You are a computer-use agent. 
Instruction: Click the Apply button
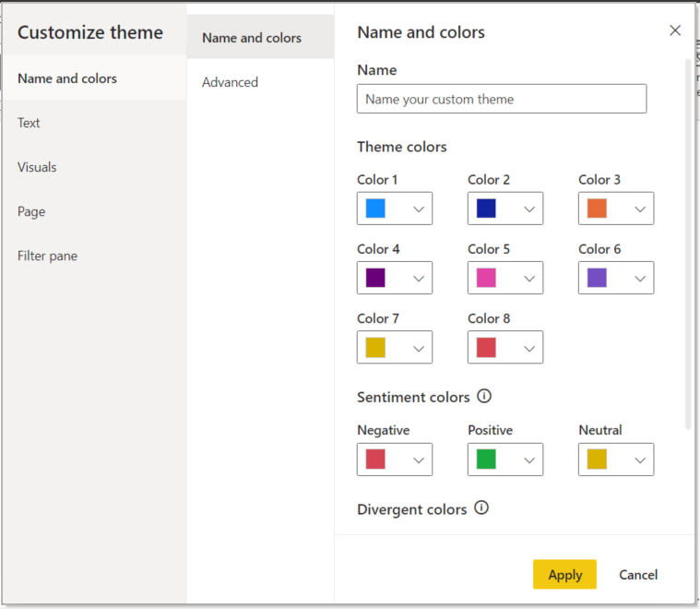click(x=564, y=574)
